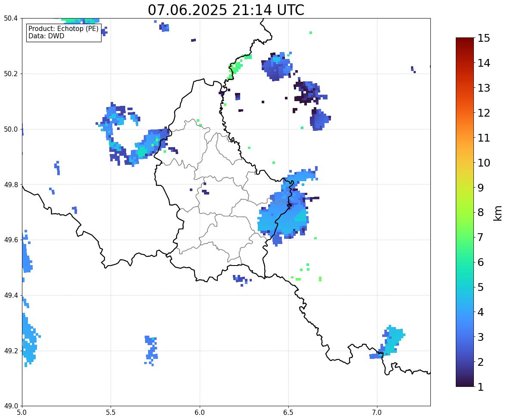Click the plot title "07.06.2025 21:14 UTC"
Image resolution: width=507 pixels, height=420 pixels.
click(226, 10)
